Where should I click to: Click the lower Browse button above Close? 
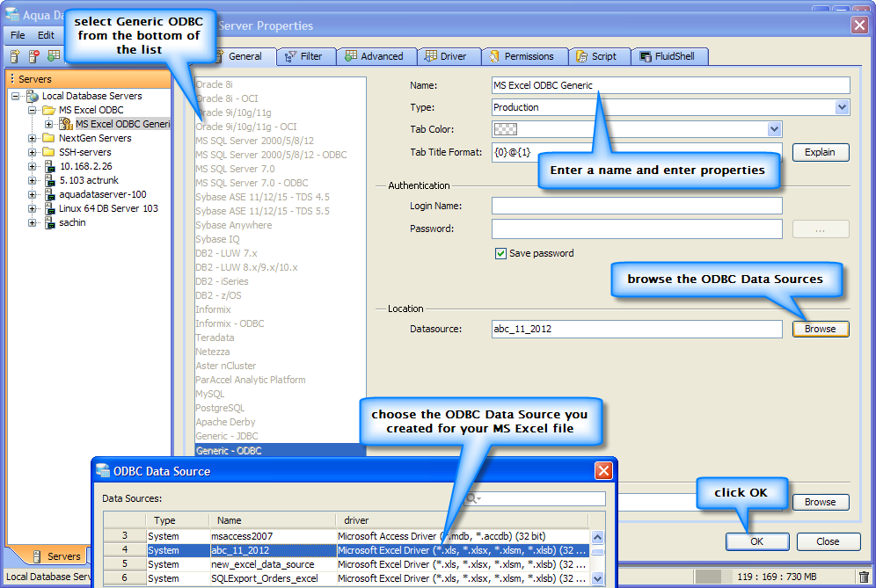pyautogui.click(x=820, y=502)
